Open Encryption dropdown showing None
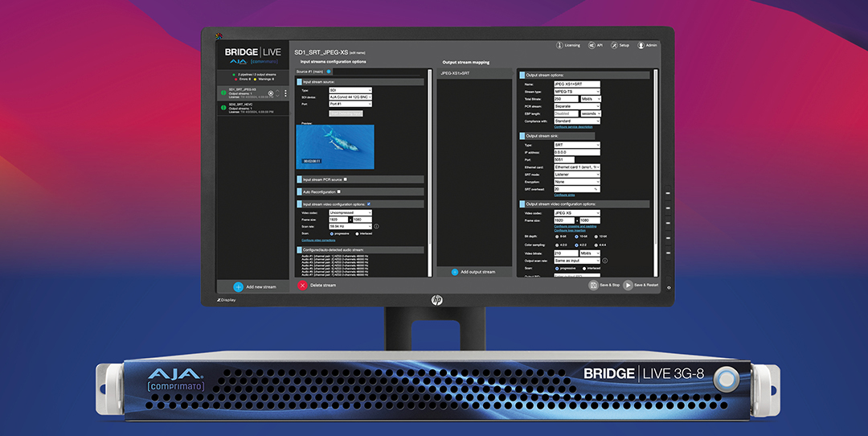This screenshot has width=868, height=436. click(x=577, y=182)
